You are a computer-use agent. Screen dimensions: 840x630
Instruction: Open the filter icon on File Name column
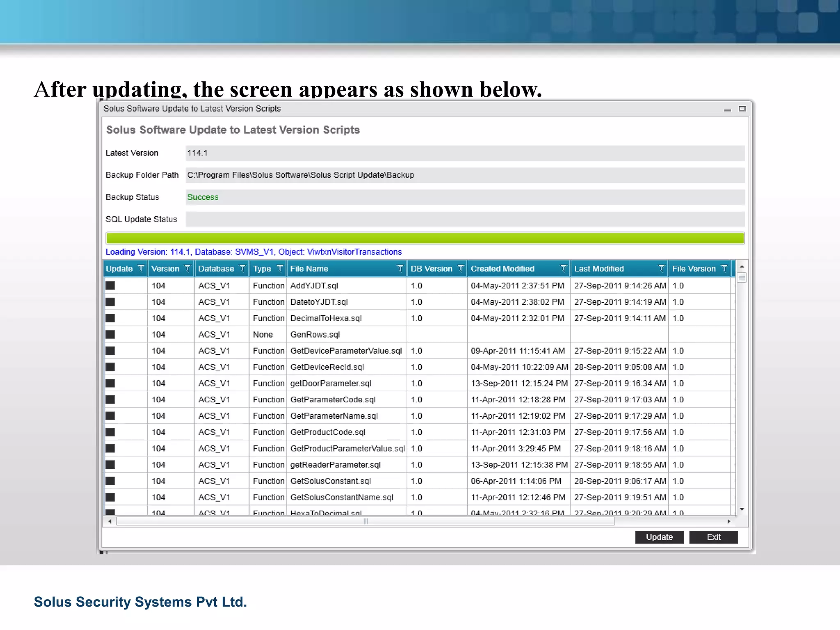pyautogui.click(x=400, y=269)
